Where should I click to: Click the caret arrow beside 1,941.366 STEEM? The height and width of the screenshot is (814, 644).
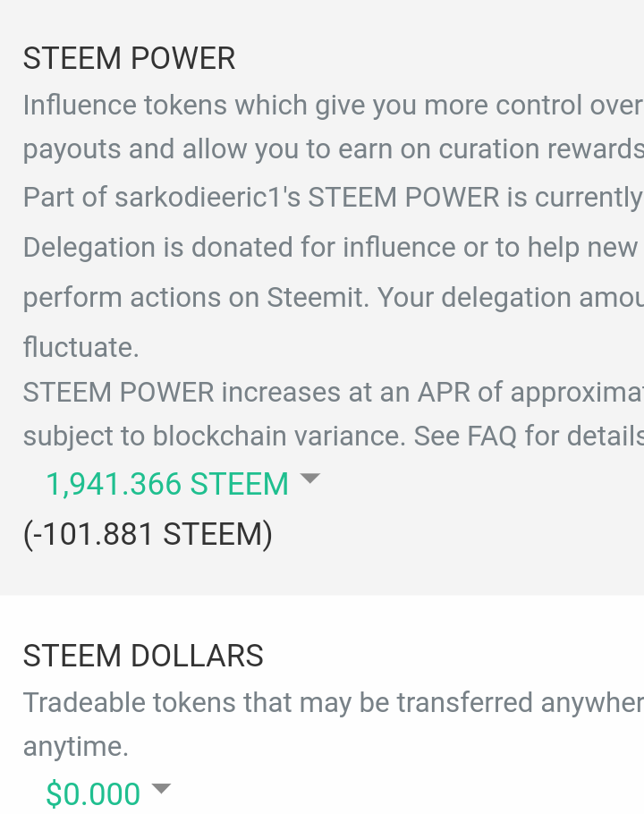tap(309, 479)
